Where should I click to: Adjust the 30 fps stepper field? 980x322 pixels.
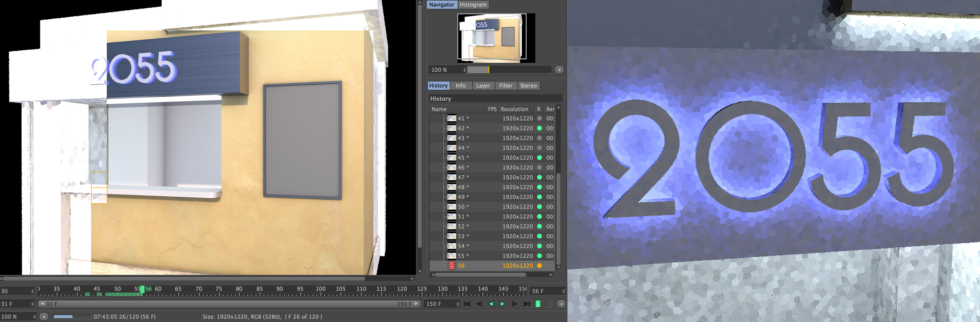[x=32, y=291]
